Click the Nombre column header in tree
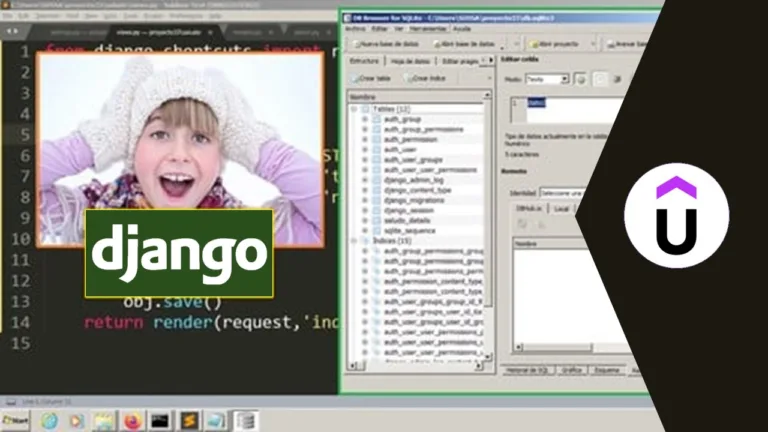This screenshot has height=432, width=768. [415, 97]
